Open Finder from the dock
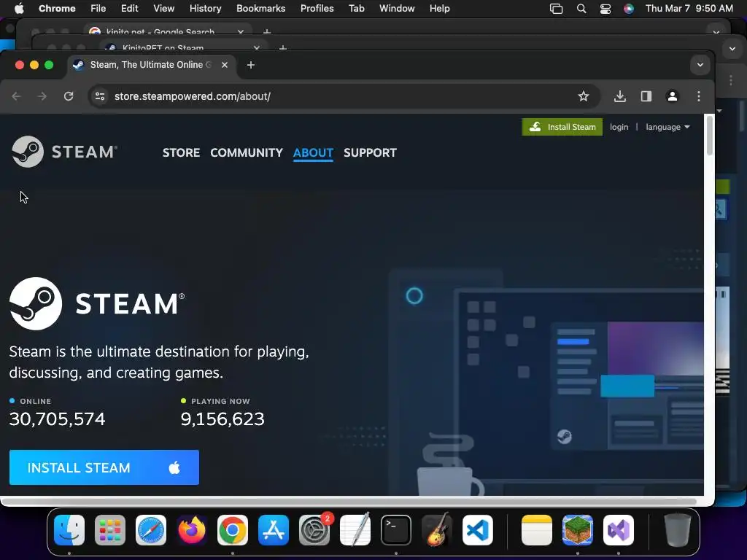This screenshot has width=747, height=560. pyautogui.click(x=69, y=530)
